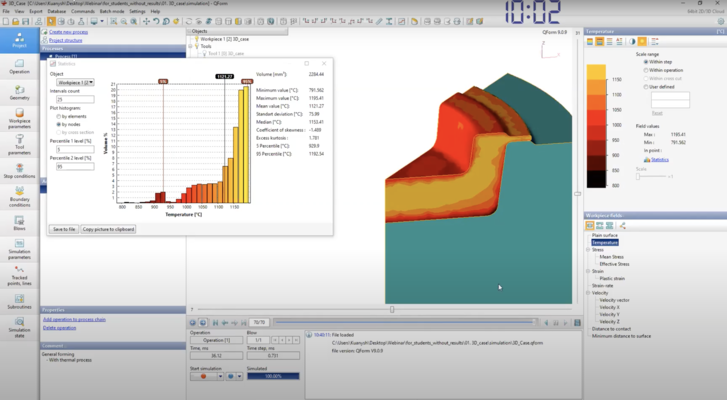Screen dimensions: 727x400
Task: Open Boundary conditions in sidebar
Action: pyautogui.click(x=19, y=197)
